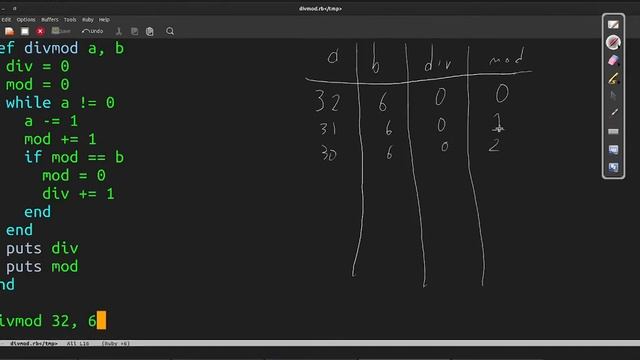Image resolution: width=640 pixels, height=360 pixels.
Task: Click the Save toolbar button
Action: pyautogui.click(x=61, y=31)
